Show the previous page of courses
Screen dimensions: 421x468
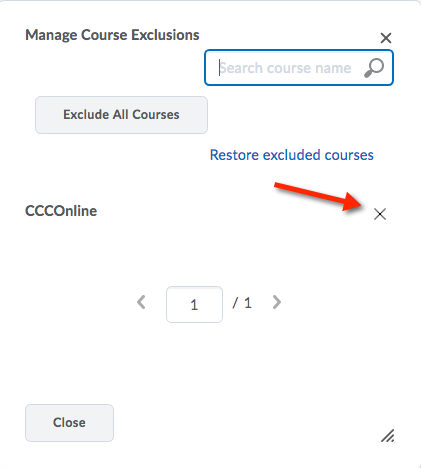pos(141,302)
